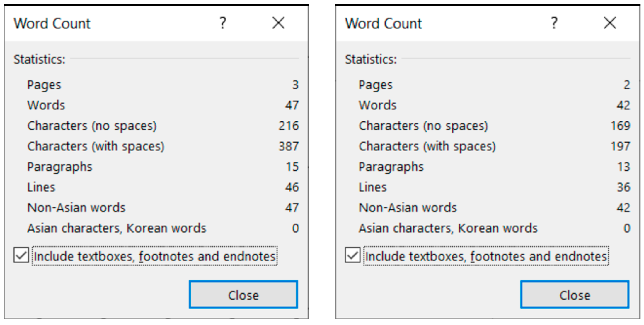Screen dimensions: 644x325
Task: Click the Paragraphs row showing 15
Action: coord(60,167)
